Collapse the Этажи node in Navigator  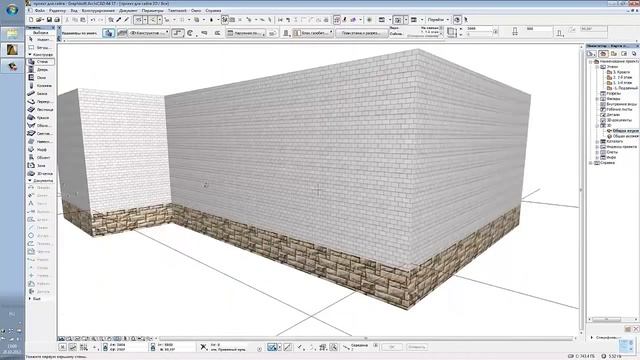(598, 67)
